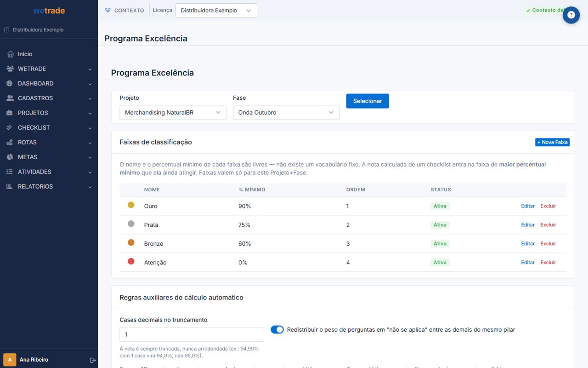Click the + Nova Faixa button
Viewport: 588px width, 368px height.
click(552, 142)
